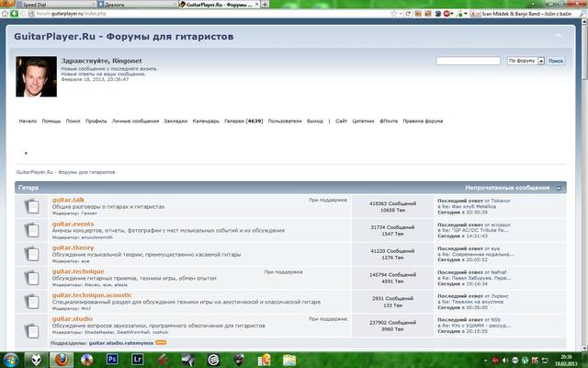Open the yellow folder icon on the taskbar
The width and height of the screenshot is (588, 368).
tap(289, 360)
